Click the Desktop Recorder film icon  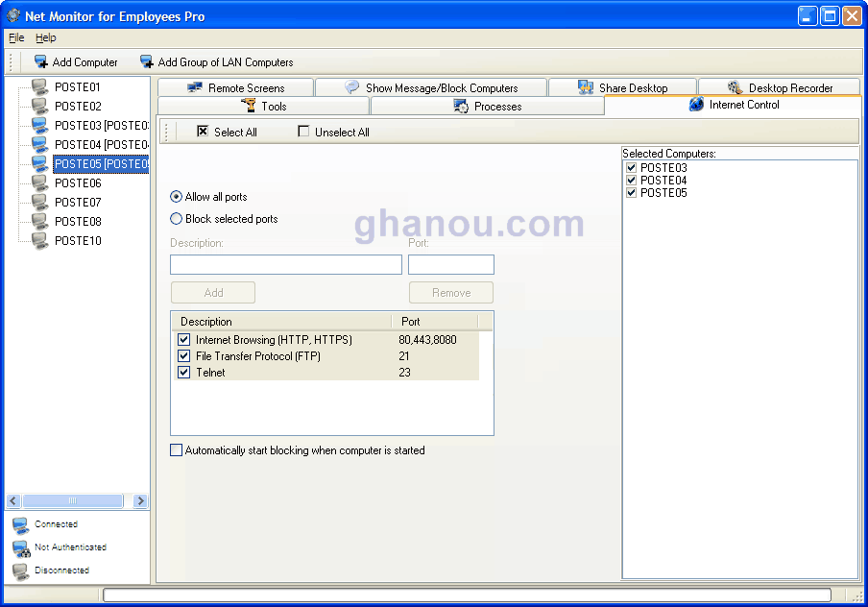point(735,87)
